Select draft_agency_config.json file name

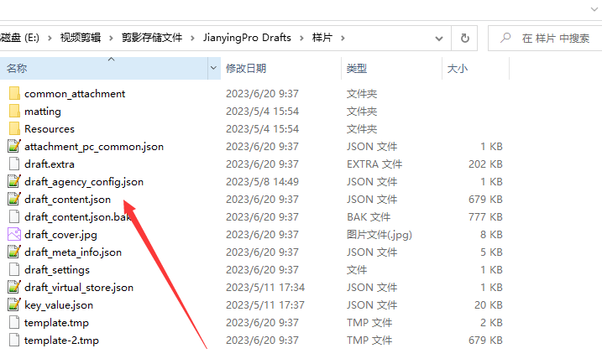84,182
